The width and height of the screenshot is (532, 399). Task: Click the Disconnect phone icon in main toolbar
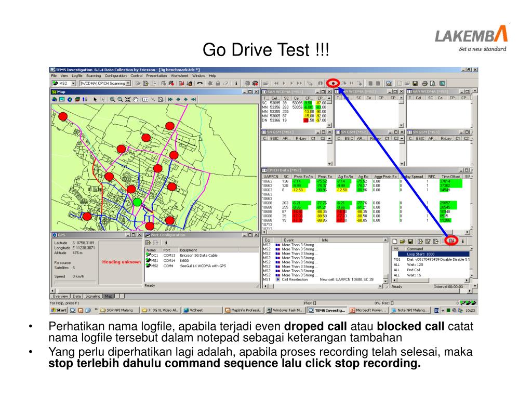point(200,83)
